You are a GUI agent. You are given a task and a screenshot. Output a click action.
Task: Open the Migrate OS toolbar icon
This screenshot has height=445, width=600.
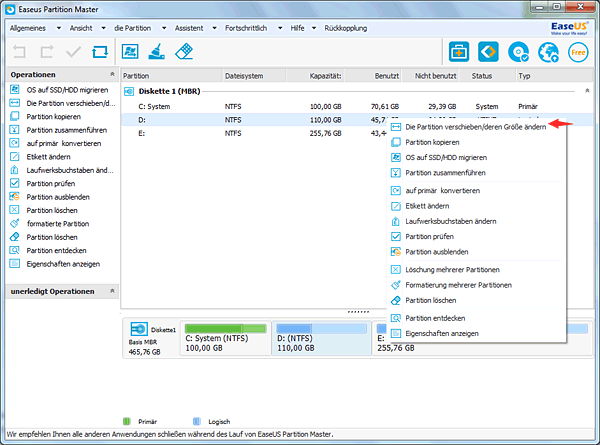click(x=130, y=51)
